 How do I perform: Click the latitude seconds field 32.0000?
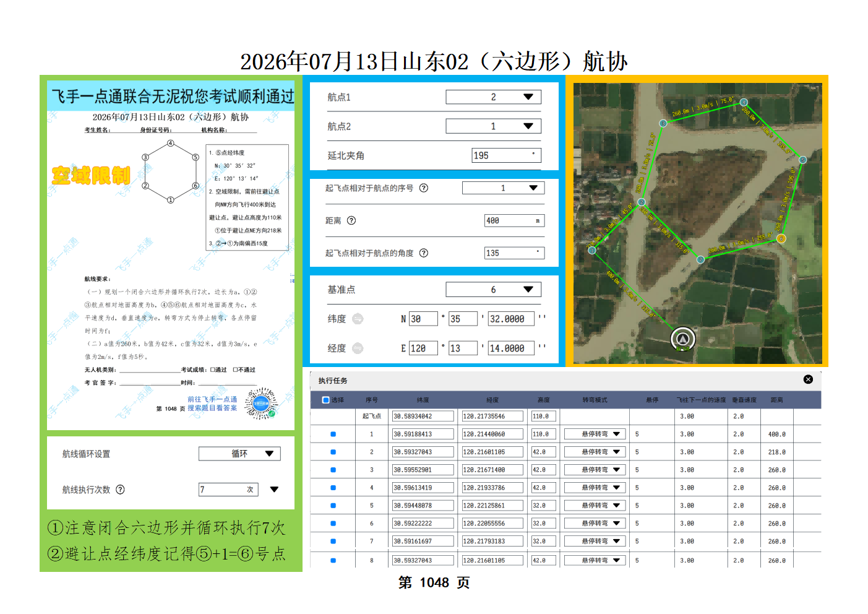point(512,319)
